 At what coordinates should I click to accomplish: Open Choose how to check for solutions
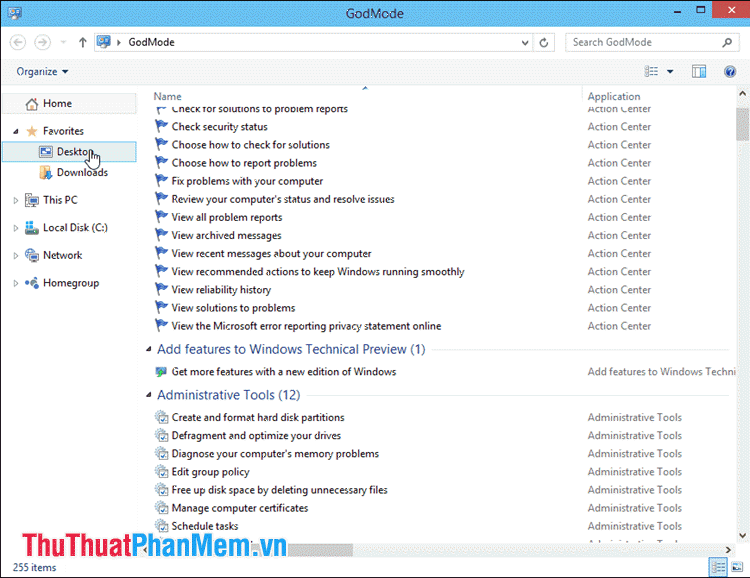pyautogui.click(x=251, y=145)
